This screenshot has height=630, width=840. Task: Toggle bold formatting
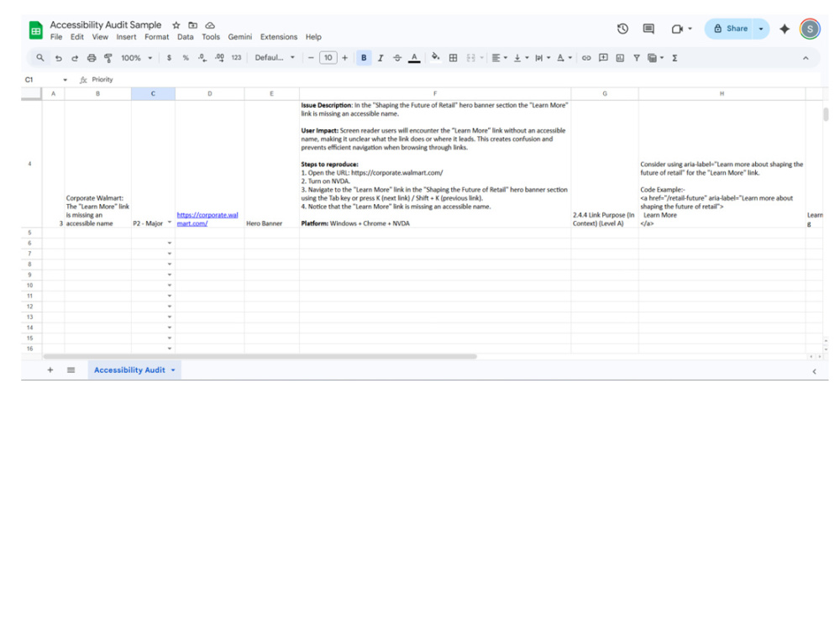pos(364,58)
